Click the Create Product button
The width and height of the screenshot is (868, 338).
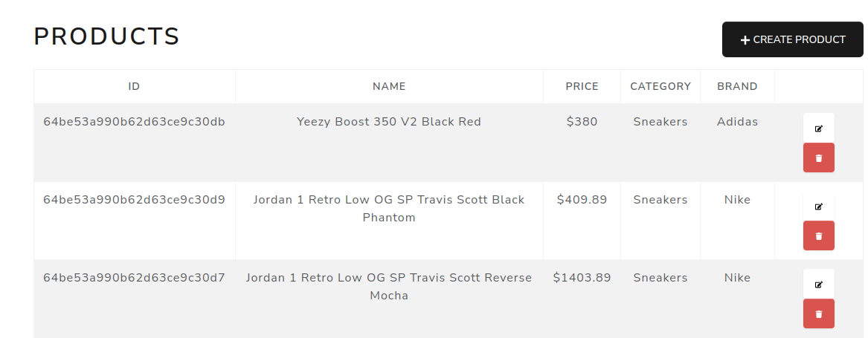pyautogui.click(x=792, y=39)
